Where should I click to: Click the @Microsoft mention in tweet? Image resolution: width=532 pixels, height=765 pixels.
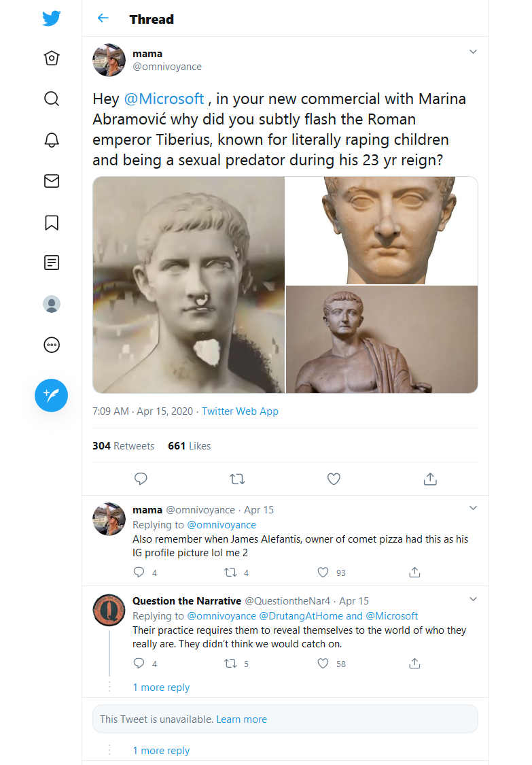164,99
